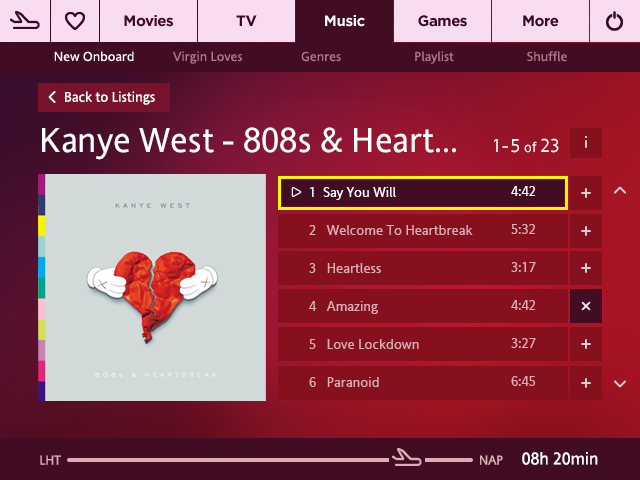The width and height of the screenshot is (640, 480).
Task: Add Say You Will to playlist
Action: (x=586, y=193)
